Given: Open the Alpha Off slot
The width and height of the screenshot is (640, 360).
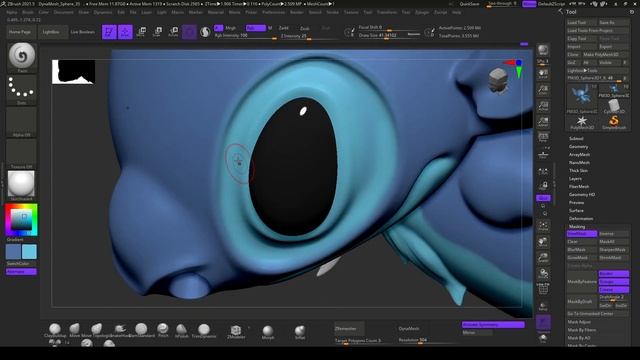Looking at the screenshot, I should point(22,122).
